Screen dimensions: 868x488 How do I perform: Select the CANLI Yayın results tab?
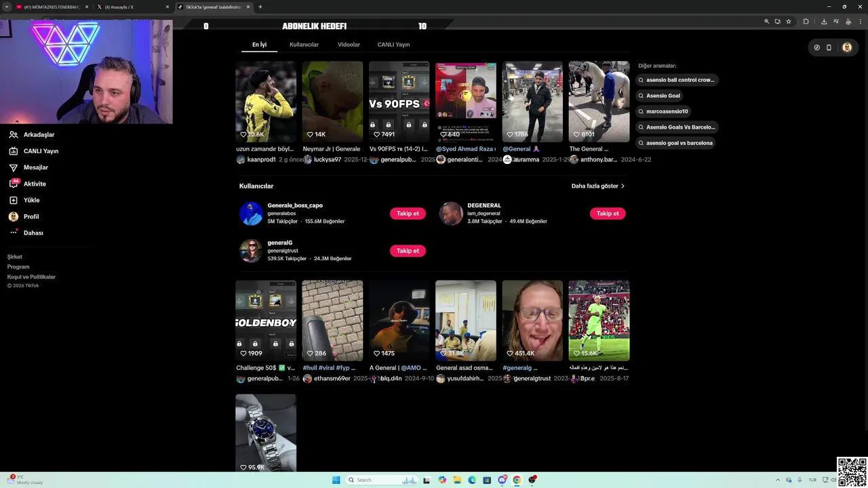click(x=393, y=45)
